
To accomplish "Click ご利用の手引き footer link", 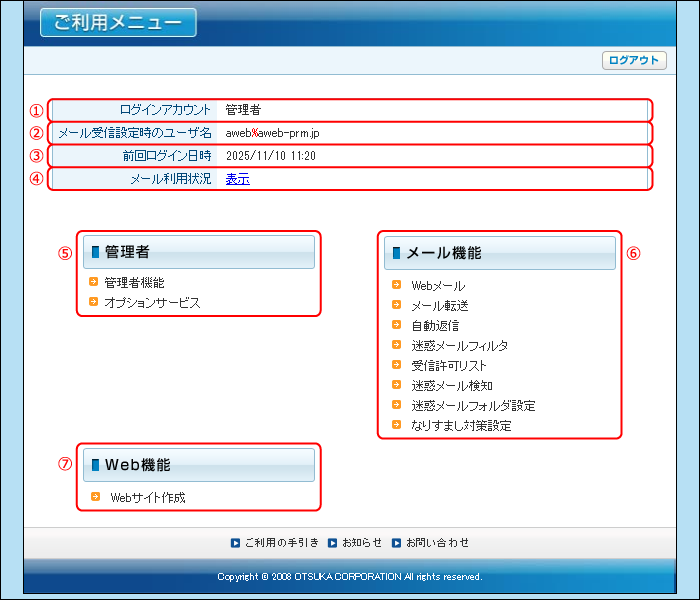I will (282, 543).
